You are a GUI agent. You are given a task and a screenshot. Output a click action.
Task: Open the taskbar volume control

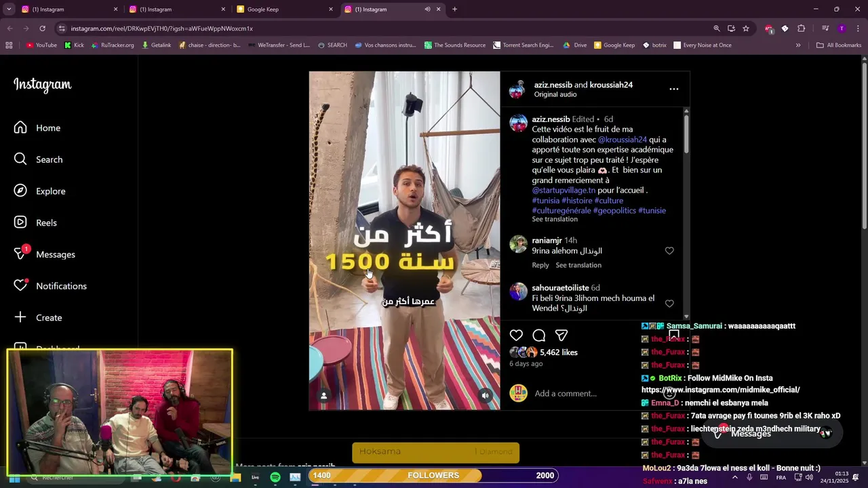(808, 477)
